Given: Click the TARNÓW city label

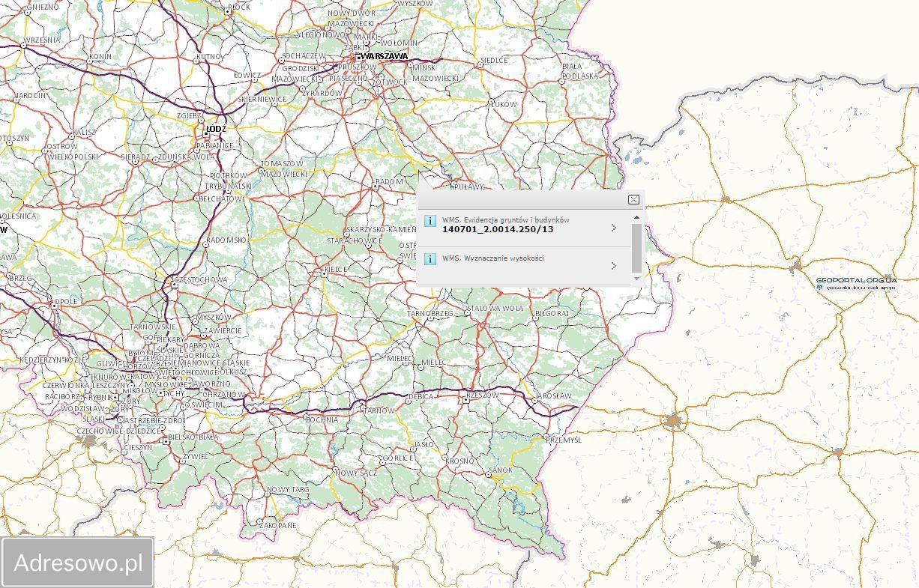Looking at the screenshot, I should [x=378, y=410].
